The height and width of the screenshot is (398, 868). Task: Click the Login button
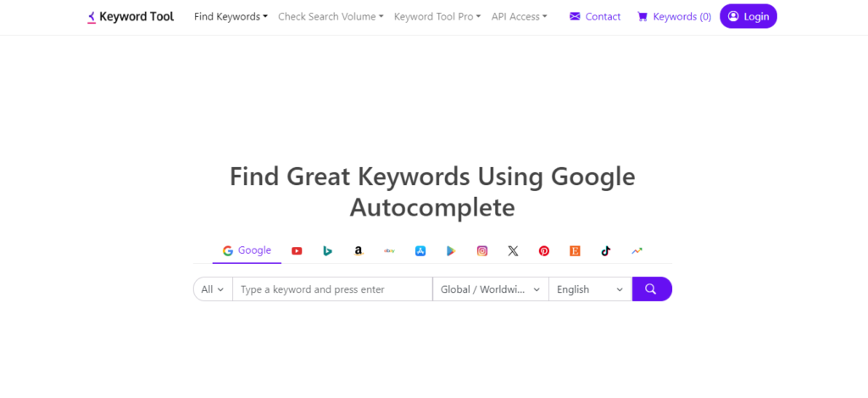pyautogui.click(x=748, y=17)
